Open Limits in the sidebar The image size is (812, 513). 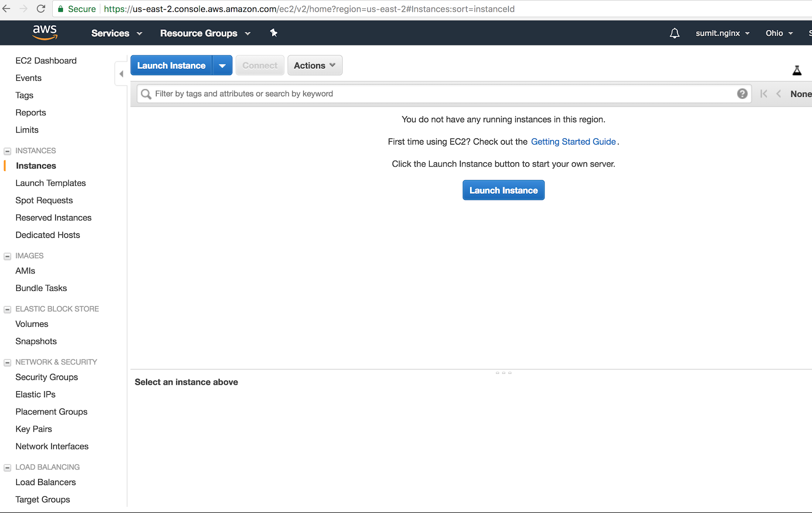27,130
